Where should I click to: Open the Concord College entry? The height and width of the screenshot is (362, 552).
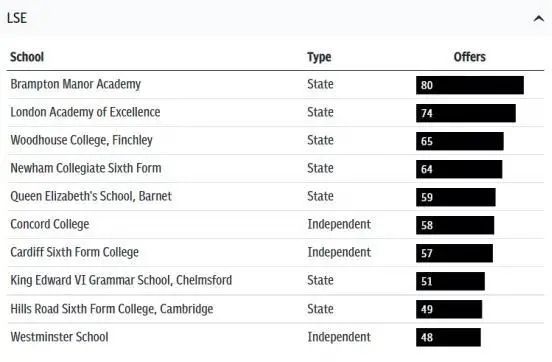(x=50, y=224)
